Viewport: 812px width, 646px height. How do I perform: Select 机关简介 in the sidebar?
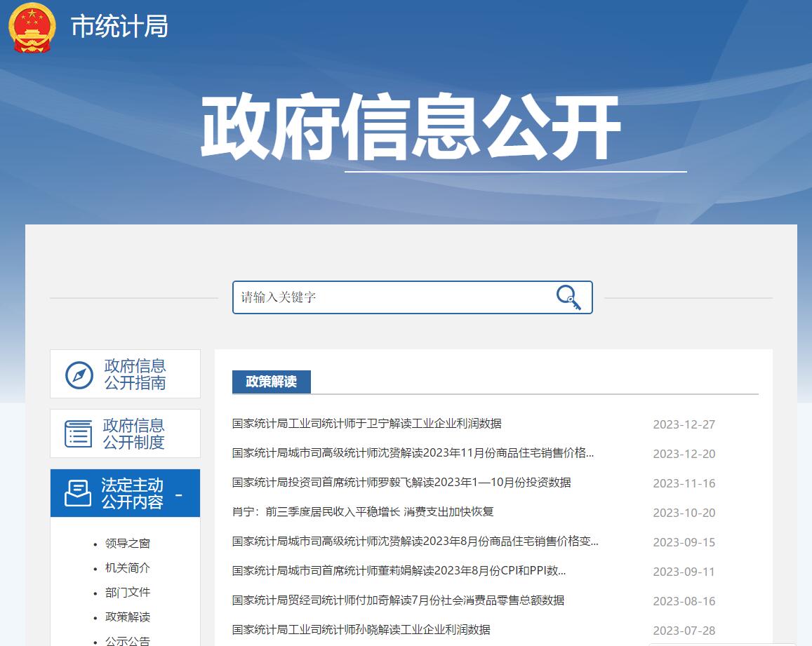128,568
